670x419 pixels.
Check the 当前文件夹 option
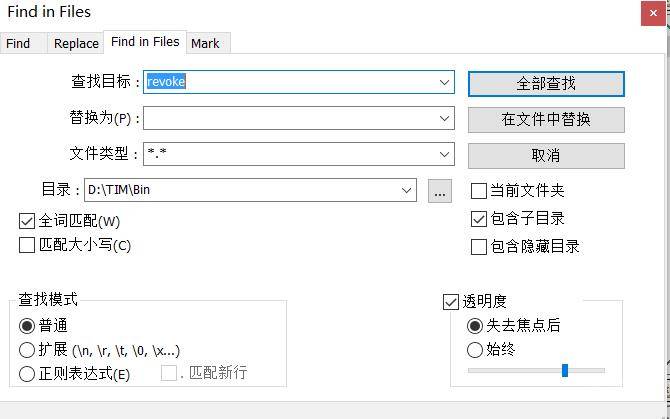coord(479,191)
